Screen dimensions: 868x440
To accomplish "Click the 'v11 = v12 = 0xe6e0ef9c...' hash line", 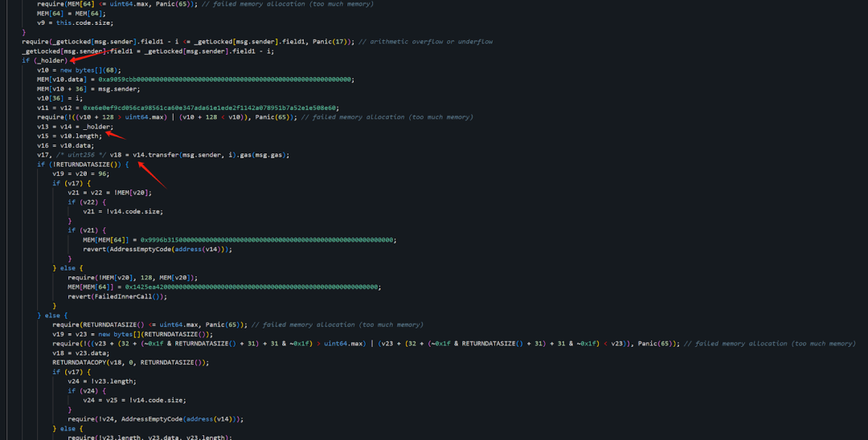I will click(x=188, y=108).
